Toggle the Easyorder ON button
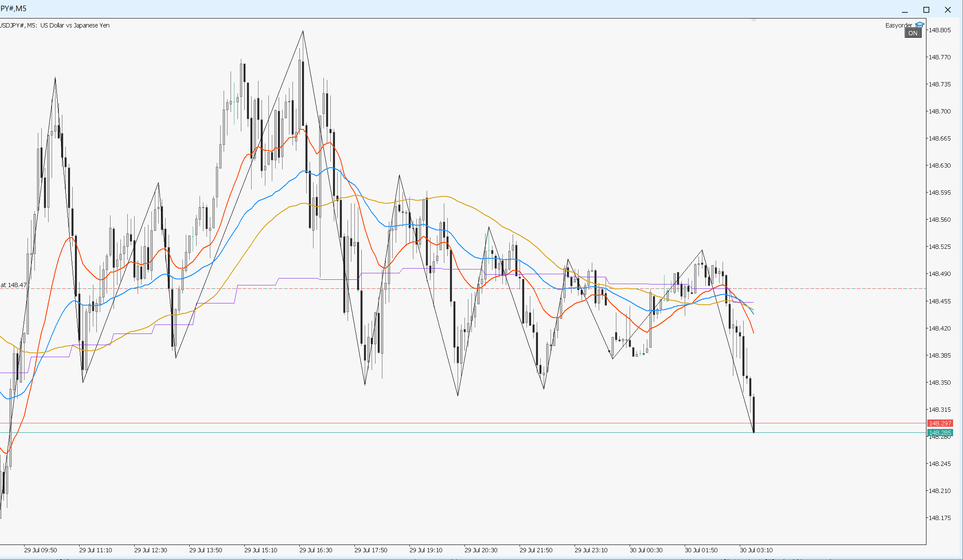 pyautogui.click(x=913, y=33)
